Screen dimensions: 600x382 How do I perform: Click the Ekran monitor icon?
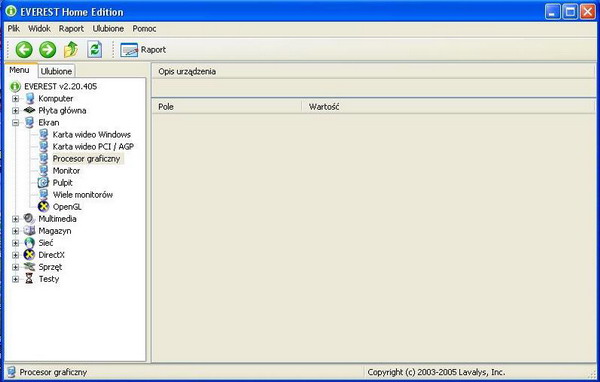point(29,122)
